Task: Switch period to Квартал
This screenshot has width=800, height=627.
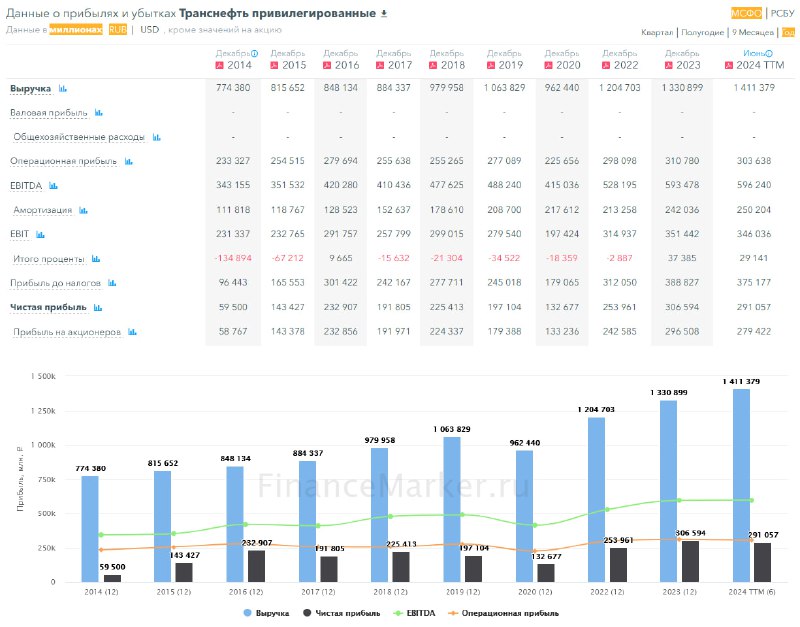Action: click(x=657, y=33)
